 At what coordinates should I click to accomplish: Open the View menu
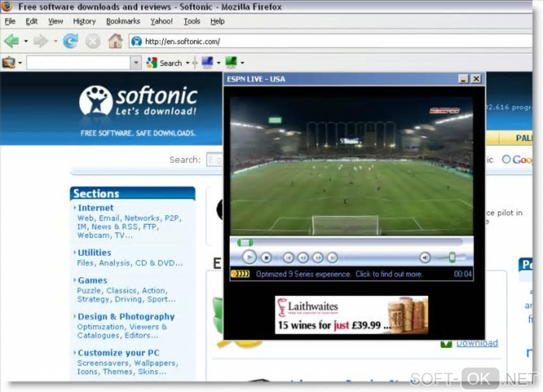click(x=55, y=21)
